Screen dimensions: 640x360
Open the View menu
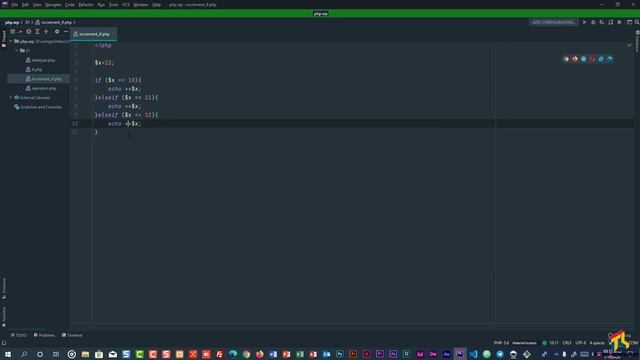(37, 4)
